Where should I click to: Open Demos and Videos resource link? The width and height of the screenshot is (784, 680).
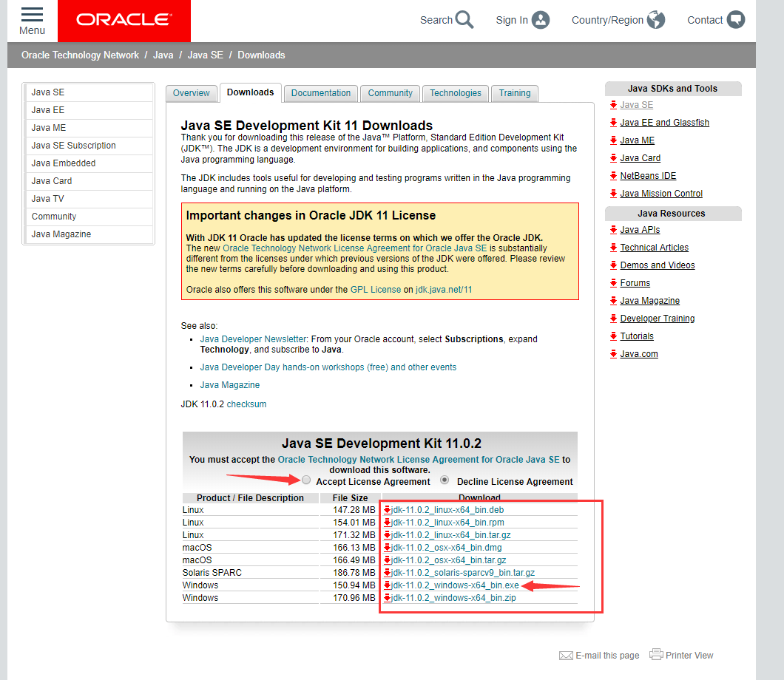coord(658,265)
